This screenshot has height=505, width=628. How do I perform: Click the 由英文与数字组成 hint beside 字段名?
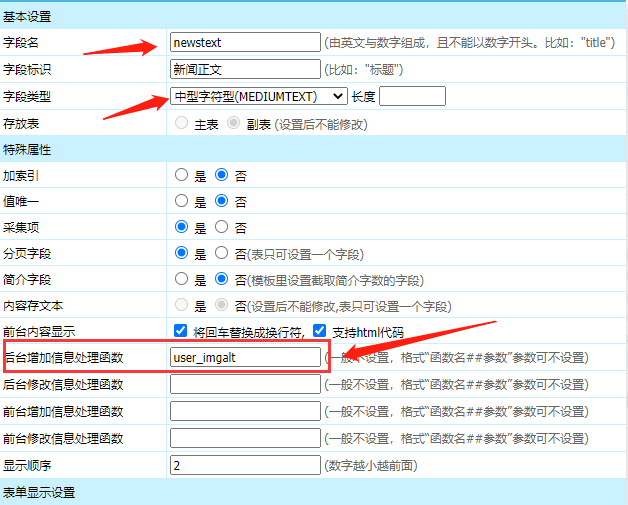[x=469, y=42]
